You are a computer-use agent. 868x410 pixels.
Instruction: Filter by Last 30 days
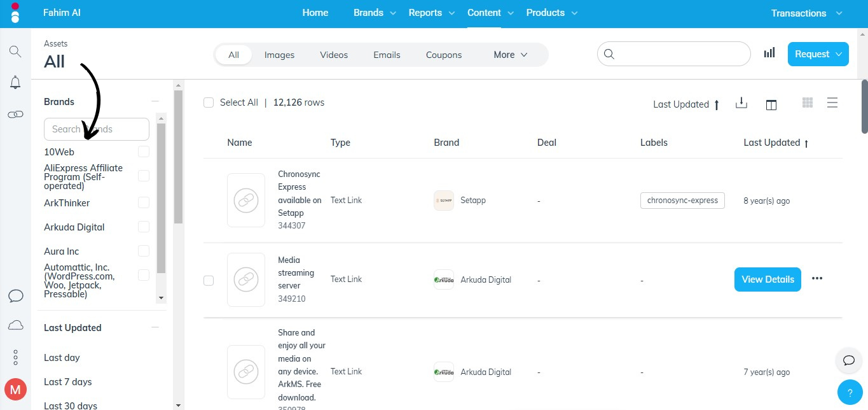[x=71, y=405]
